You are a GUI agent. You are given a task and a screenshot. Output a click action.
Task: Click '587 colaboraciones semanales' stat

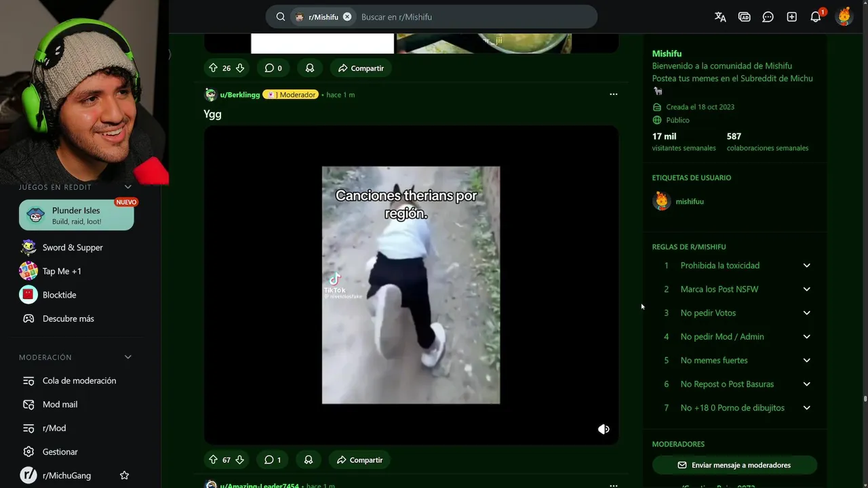(x=767, y=142)
